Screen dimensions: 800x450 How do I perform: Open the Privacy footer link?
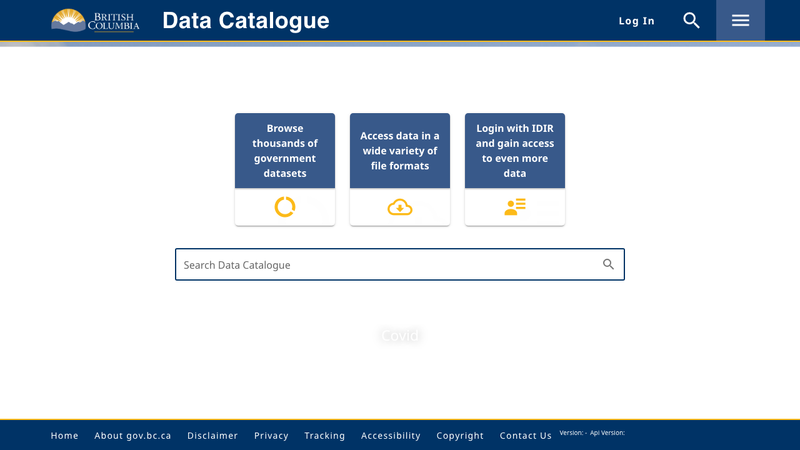(271, 436)
